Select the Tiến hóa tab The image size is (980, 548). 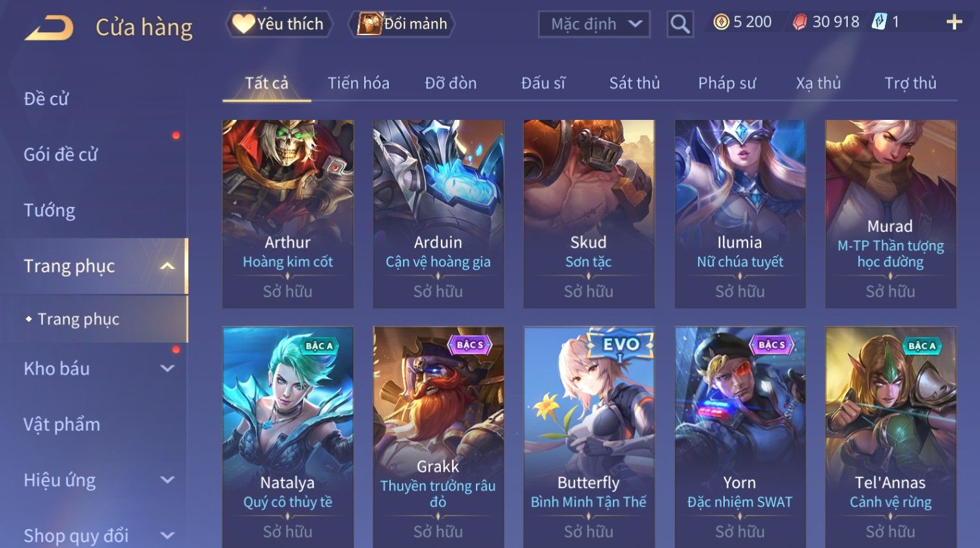[358, 83]
